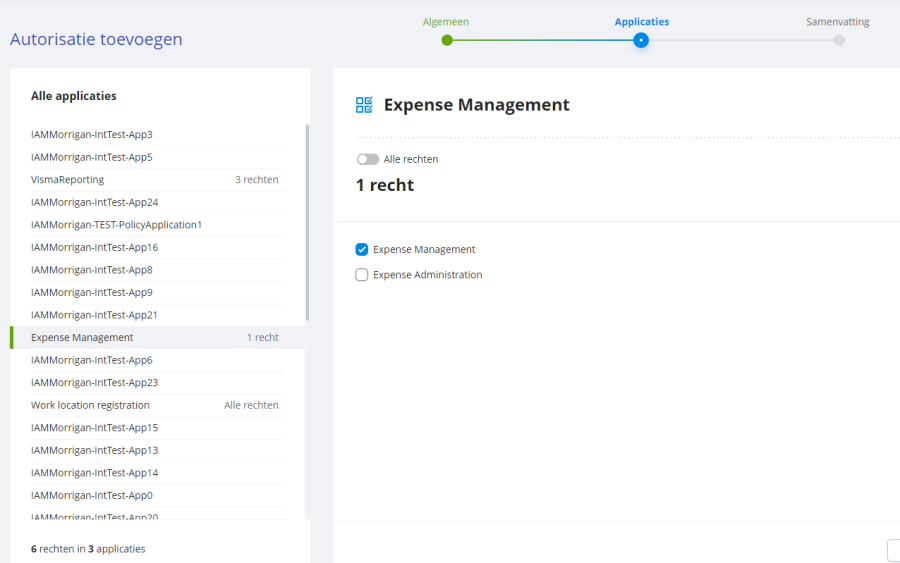Viewport: 900px width, 563px height.
Task: Open the VismaReporting application
Action: pyautogui.click(x=156, y=180)
